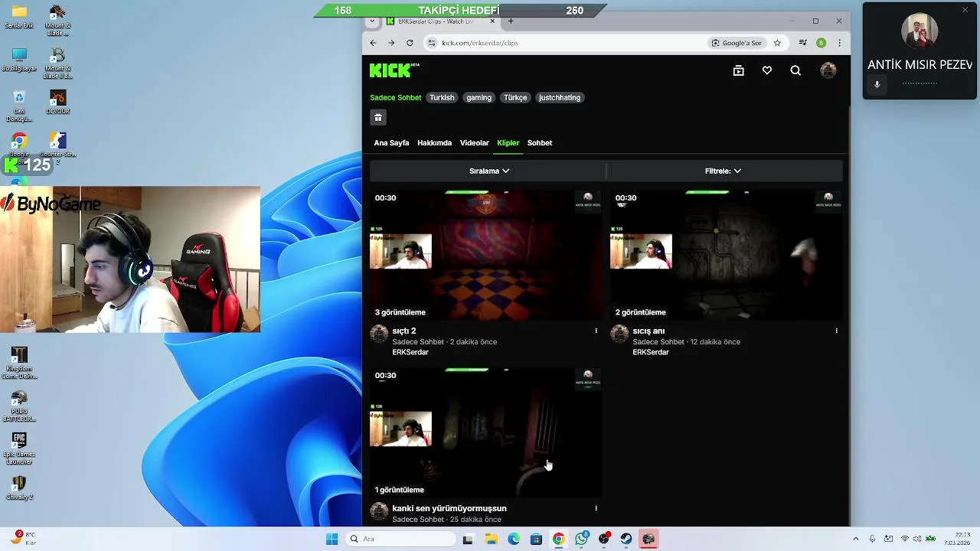Open the Kick logo home link
Image resolution: width=980 pixels, height=551 pixels.
click(x=394, y=70)
